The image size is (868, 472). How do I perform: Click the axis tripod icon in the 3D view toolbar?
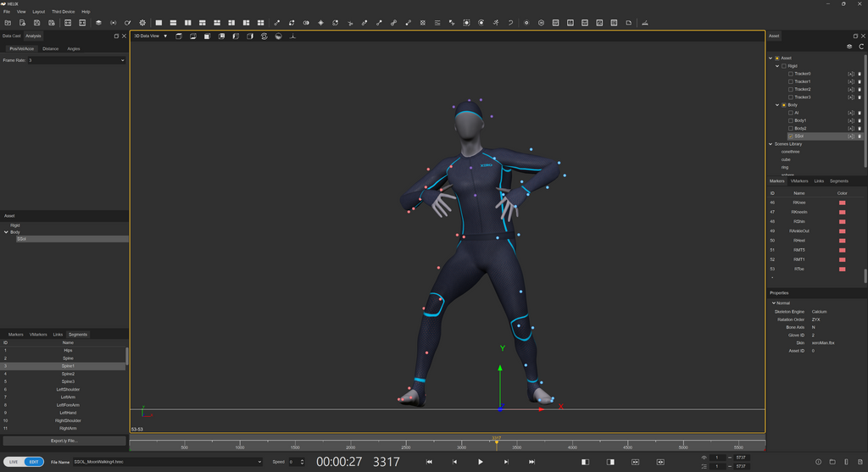[292, 36]
